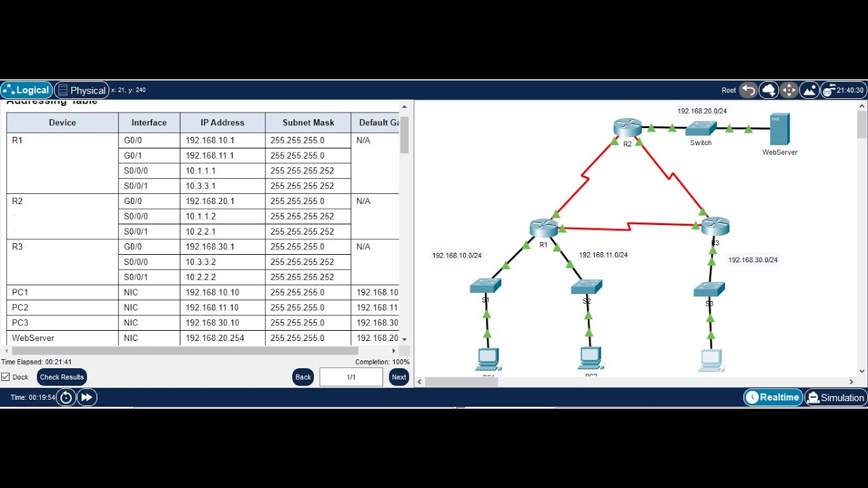
Task: Switch to Realtime mode
Action: [x=773, y=397]
